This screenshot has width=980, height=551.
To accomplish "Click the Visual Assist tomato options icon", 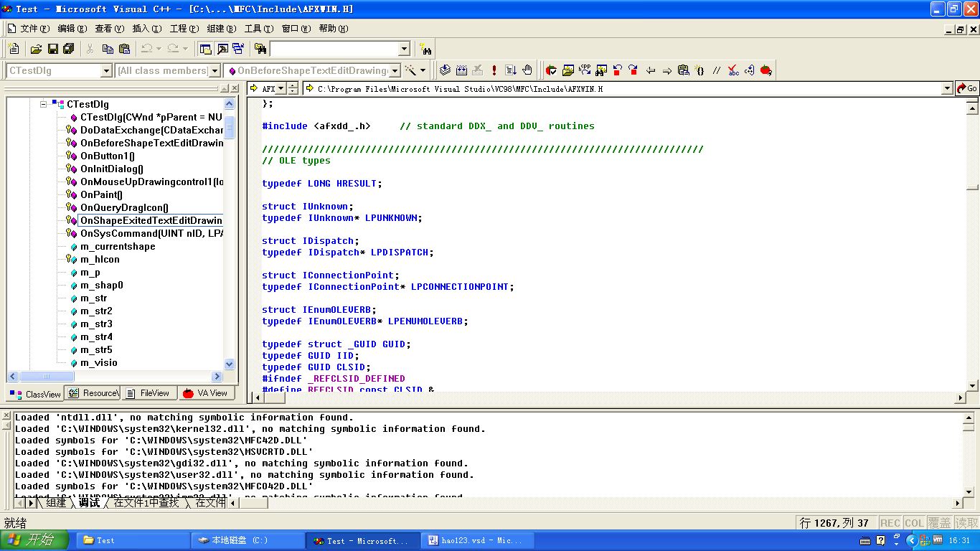I will tap(551, 70).
